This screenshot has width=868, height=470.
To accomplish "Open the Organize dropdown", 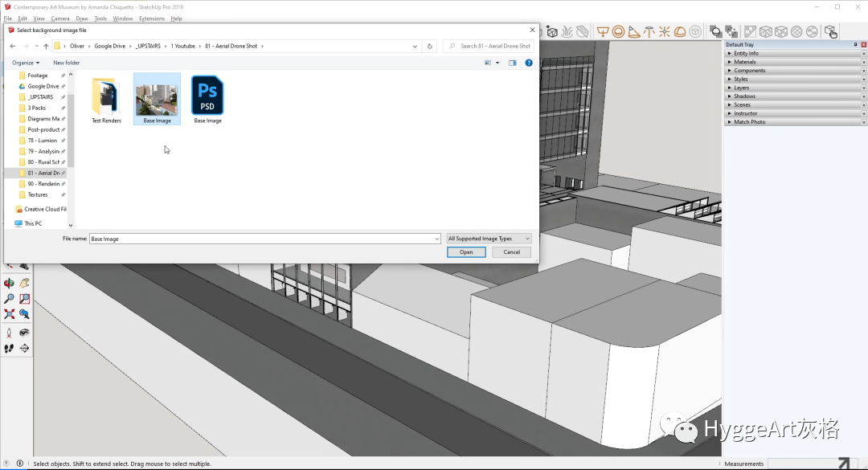I will point(26,63).
